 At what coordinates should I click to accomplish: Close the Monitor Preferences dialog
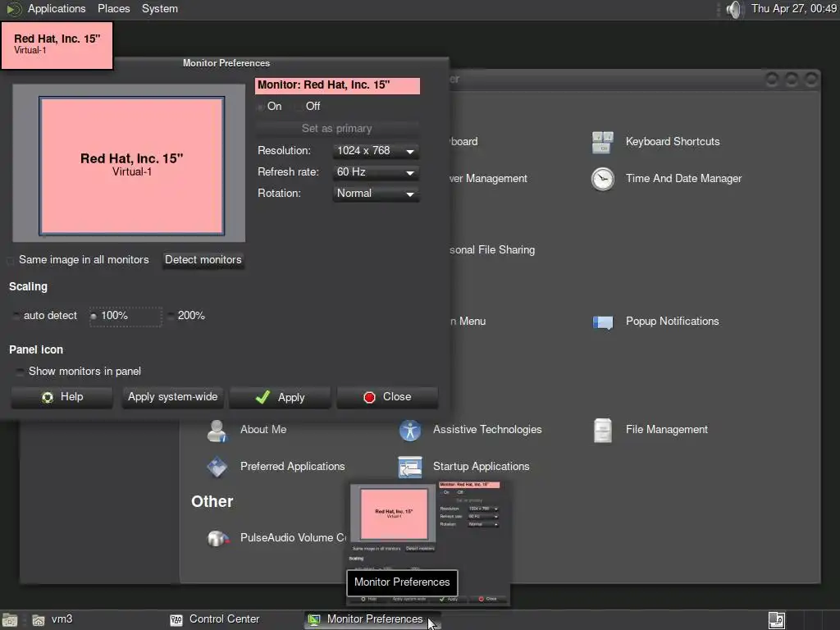pyautogui.click(x=387, y=397)
